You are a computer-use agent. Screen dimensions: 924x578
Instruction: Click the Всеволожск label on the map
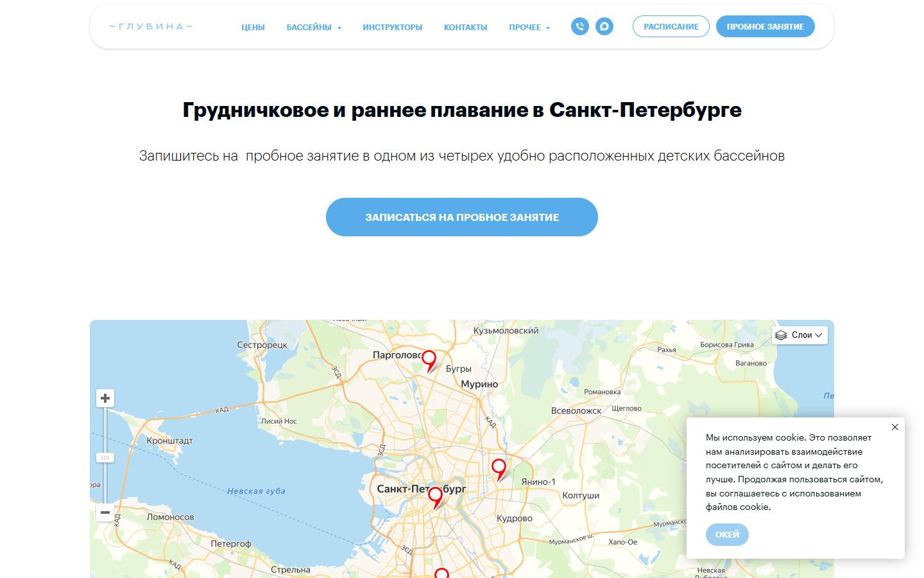tap(576, 410)
